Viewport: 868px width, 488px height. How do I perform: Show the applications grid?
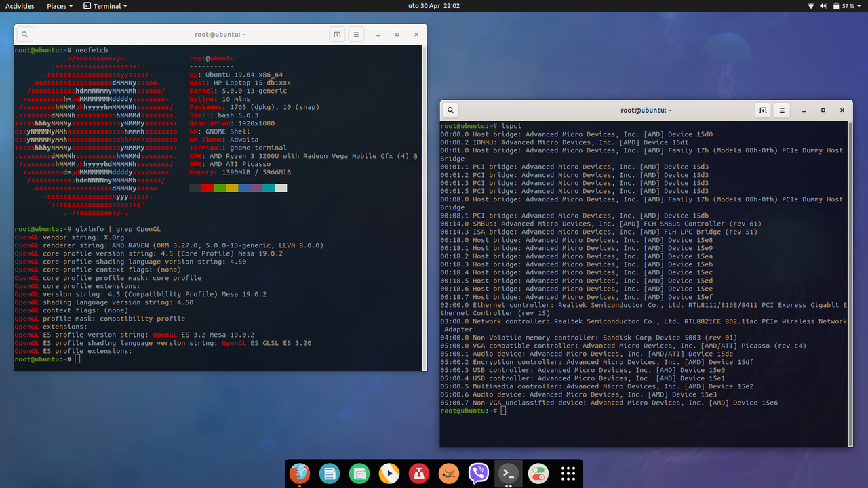click(x=568, y=474)
